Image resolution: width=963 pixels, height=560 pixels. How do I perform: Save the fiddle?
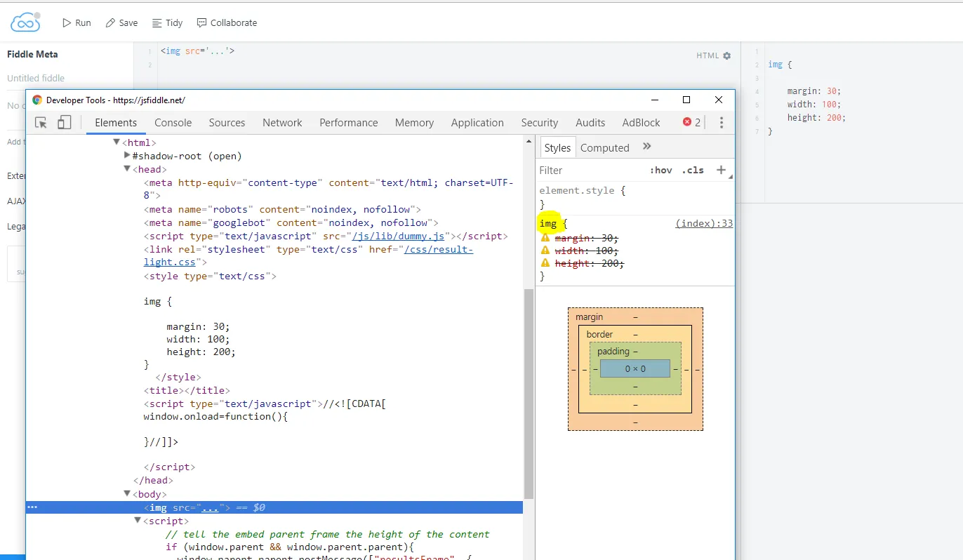click(x=121, y=22)
